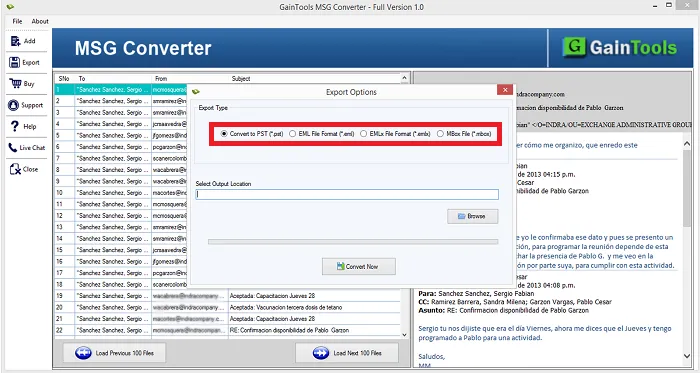Select row 21 'Aceptada: Capacitacion Jueves 28'
Image resolution: width=700 pixels, height=373 pixels.
point(228,319)
